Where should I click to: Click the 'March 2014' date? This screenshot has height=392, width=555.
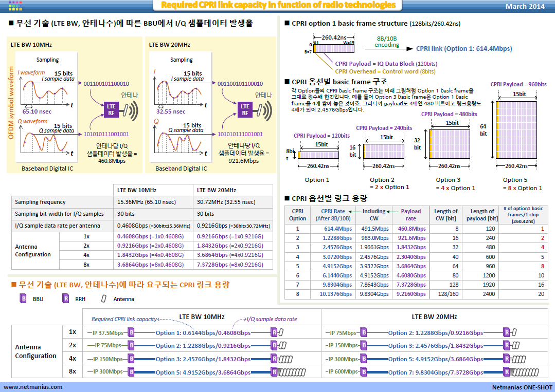click(x=525, y=6)
